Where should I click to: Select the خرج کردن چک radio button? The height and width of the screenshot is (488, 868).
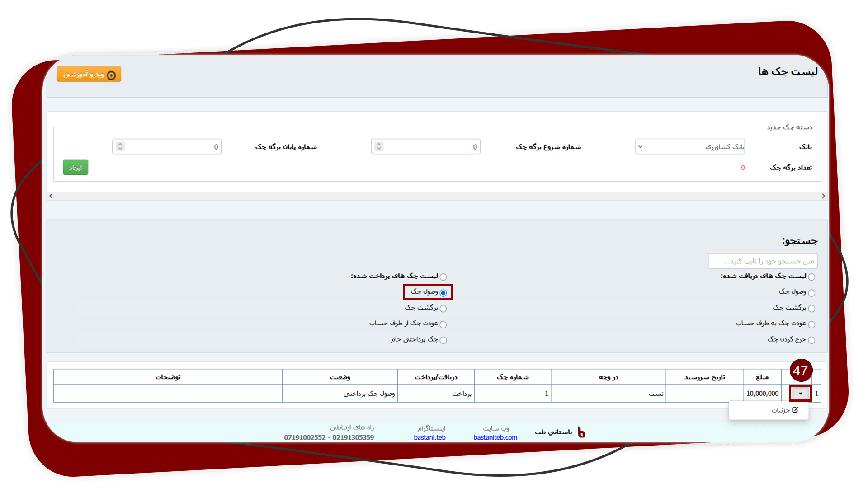[811, 340]
